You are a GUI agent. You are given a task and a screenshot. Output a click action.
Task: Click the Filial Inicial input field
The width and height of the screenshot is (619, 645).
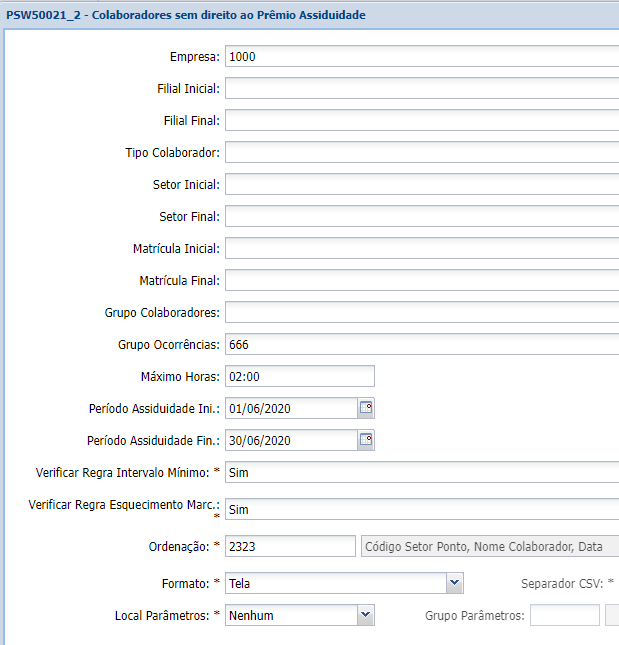(x=422, y=88)
